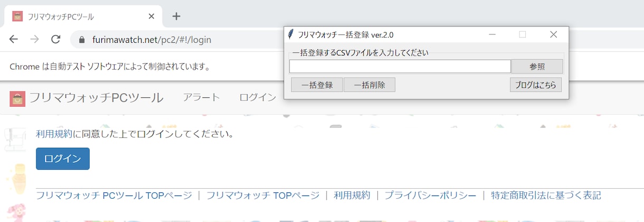Open アラート in the navigation bar

201,97
